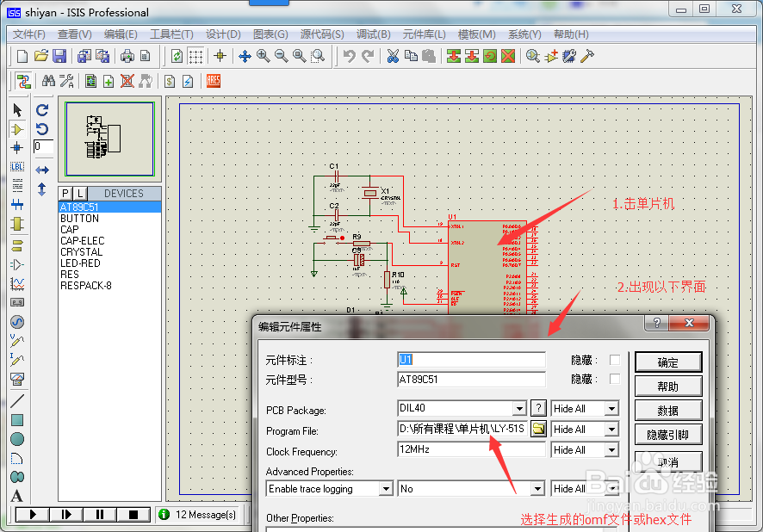Click the Play simulation button
The width and height of the screenshot is (763, 532).
click(33, 514)
